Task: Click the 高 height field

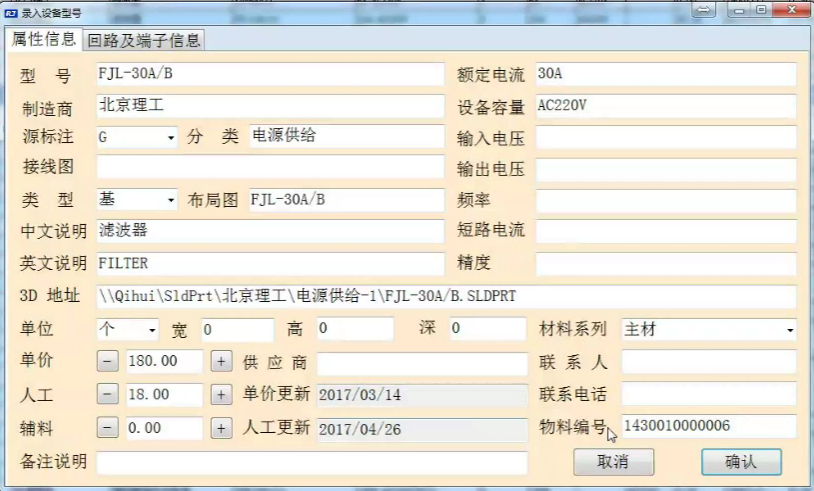Action: coord(356,329)
